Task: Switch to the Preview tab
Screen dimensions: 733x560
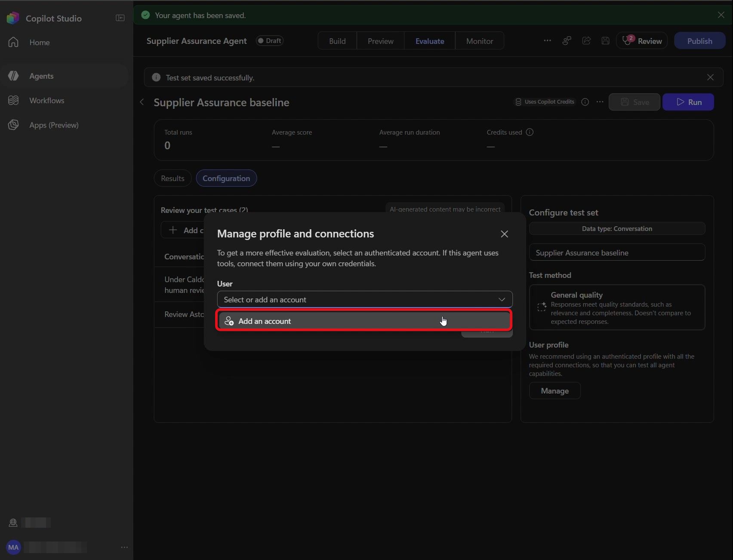Action: 381,41
